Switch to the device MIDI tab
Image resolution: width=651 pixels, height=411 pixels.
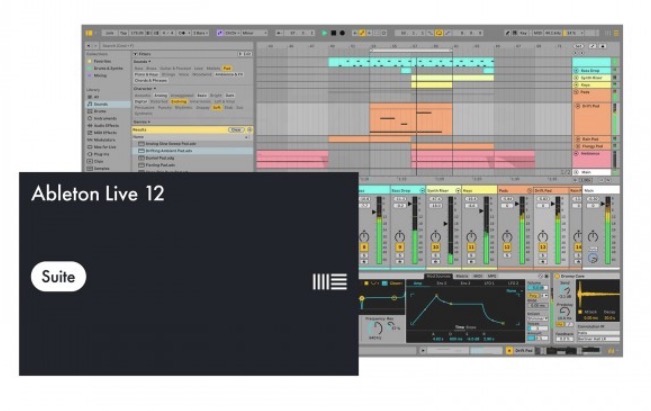478,276
